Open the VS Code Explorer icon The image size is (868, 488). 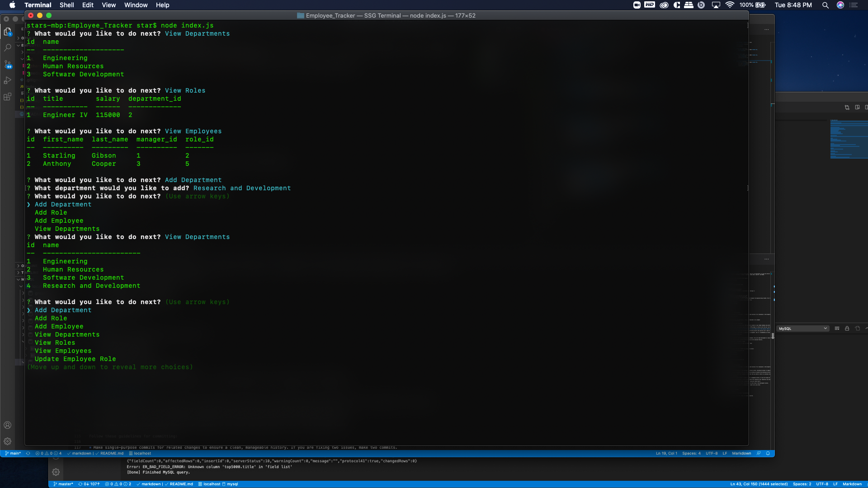coord(7,32)
